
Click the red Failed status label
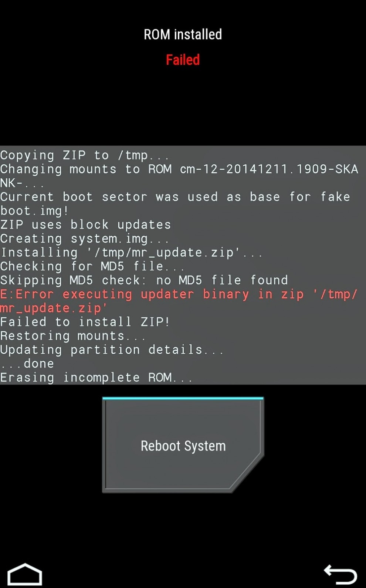click(183, 60)
